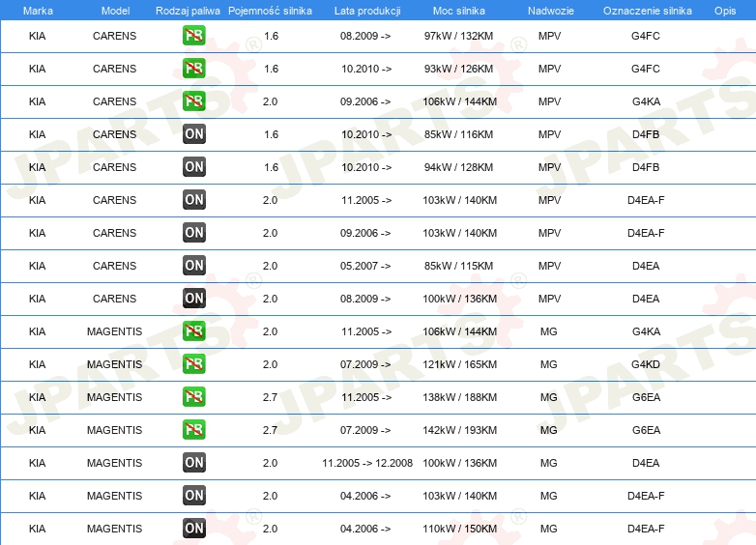756x545 pixels.
Task: Select the 85kW / 115KM power cell
Action: pyautogui.click(x=458, y=266)
